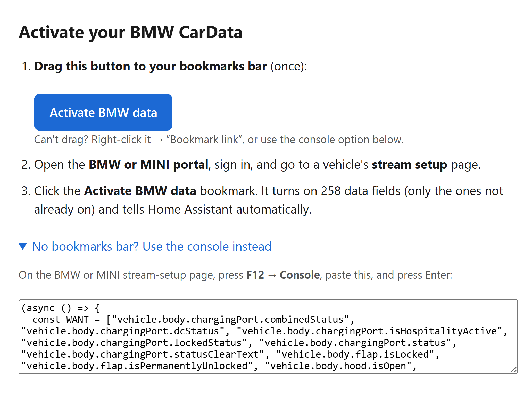This screenshot has height=397, width=532.
Task: Click 'vehicle.body.flap.isLocked' in code
Action: click(355, 354)
